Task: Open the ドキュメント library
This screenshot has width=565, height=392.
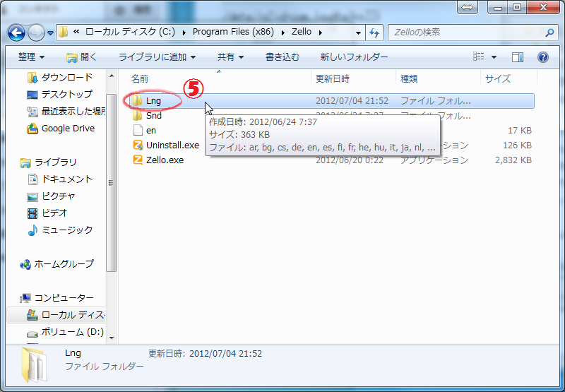Action: click(x=60, y=179)
